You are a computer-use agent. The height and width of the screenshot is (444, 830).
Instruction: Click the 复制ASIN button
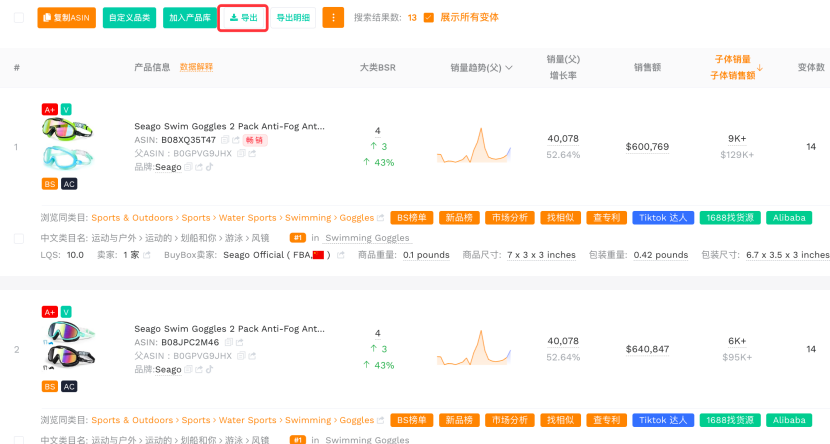click(x=66, y=17)
